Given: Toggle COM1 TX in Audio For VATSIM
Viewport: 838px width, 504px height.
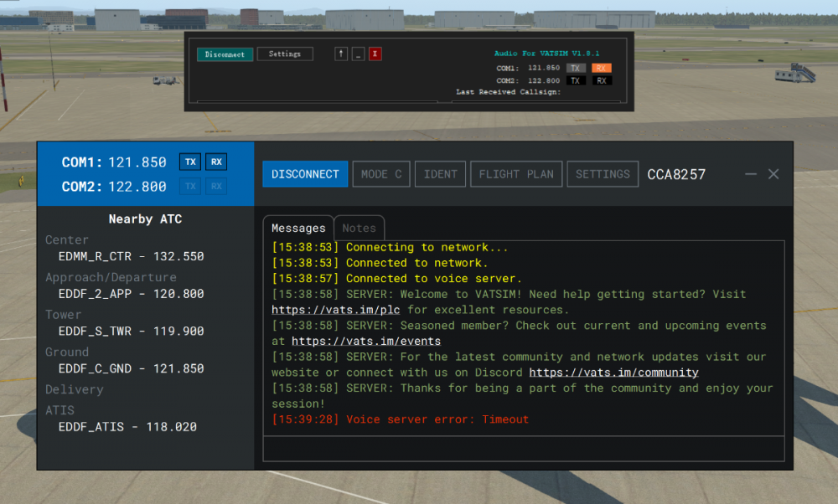Looking at the screenshot, I should point(575,68).
